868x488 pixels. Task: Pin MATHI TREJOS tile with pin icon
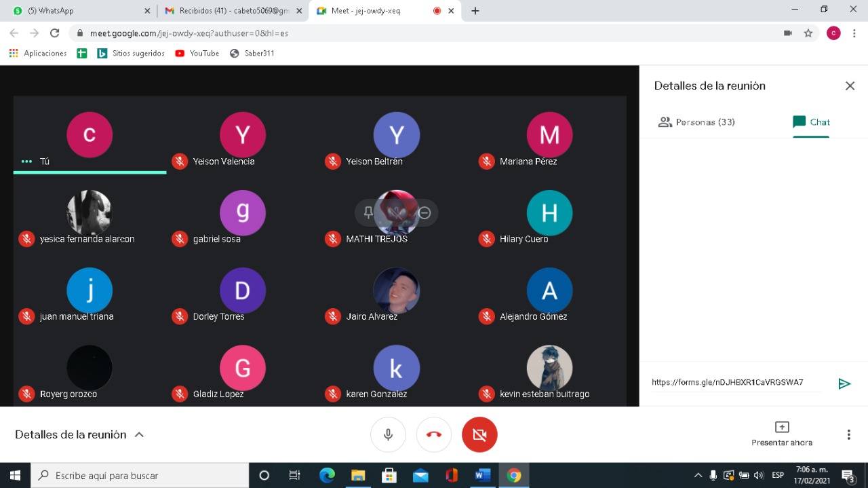368,213
